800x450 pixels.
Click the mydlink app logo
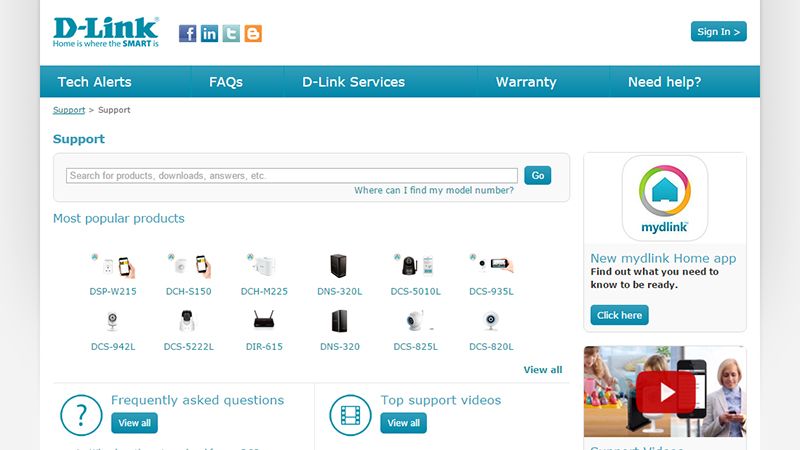(665, 198)
